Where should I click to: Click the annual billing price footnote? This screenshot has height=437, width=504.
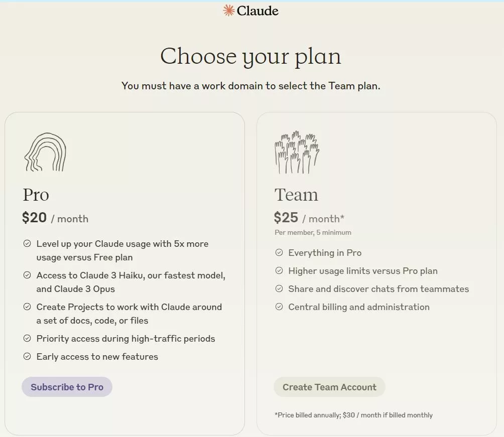click(x=353, y=415)
